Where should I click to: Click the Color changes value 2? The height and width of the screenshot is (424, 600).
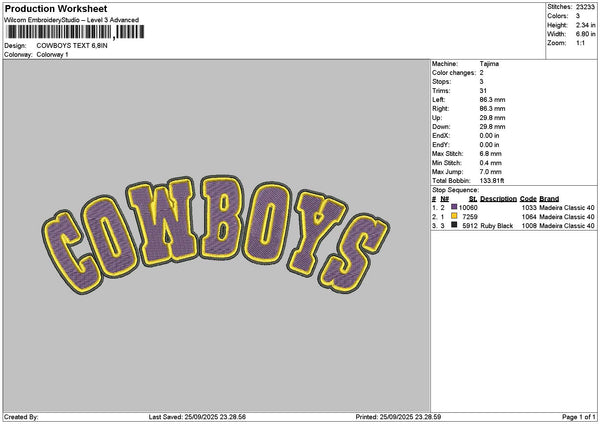(x=481, y=73)
